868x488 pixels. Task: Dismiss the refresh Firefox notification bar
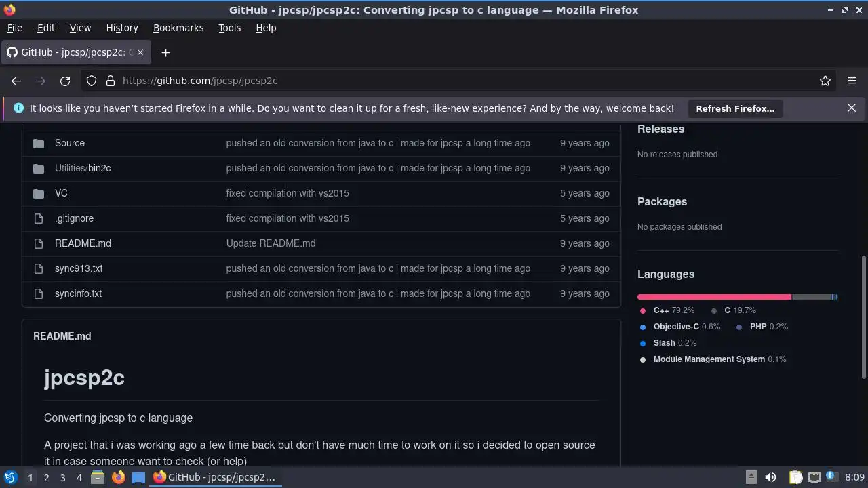click(852, 108)
